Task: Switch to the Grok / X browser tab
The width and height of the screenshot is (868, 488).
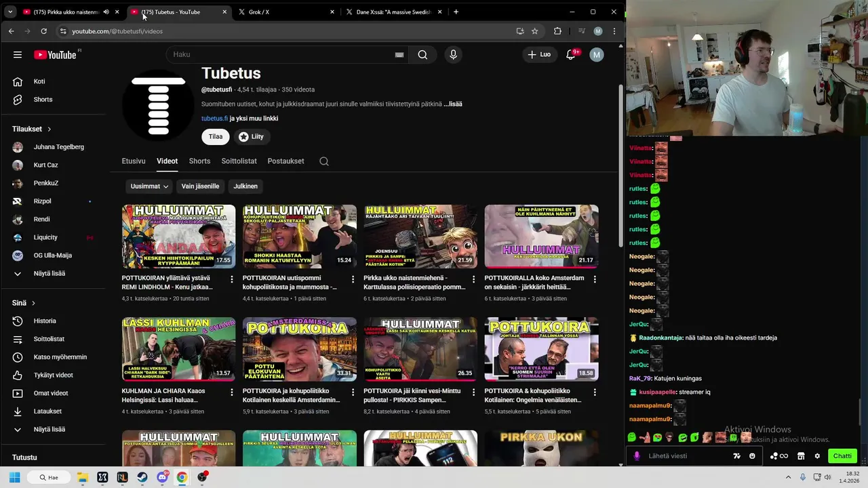Action: [x=286, y=12]
